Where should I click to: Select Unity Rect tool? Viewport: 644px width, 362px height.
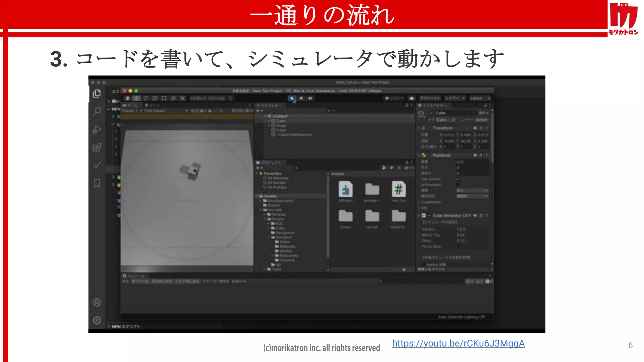[x=164, y=98]
